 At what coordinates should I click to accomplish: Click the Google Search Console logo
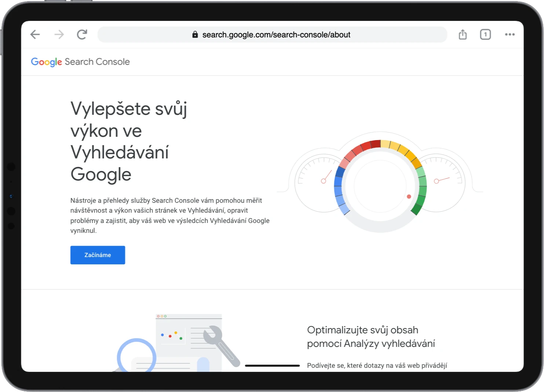[x=80, y=62]
